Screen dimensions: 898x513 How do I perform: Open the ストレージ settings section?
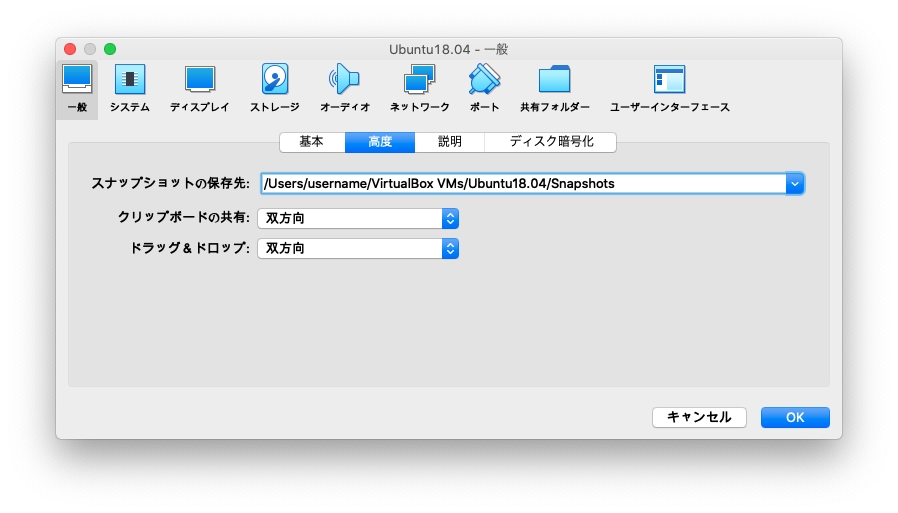[x=274, y=89]
